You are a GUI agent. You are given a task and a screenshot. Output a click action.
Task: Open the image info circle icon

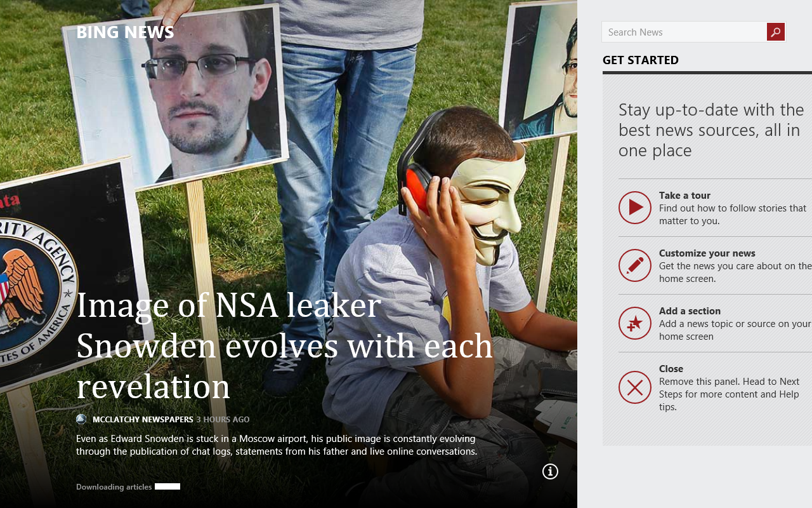click(x=550, y=471)
